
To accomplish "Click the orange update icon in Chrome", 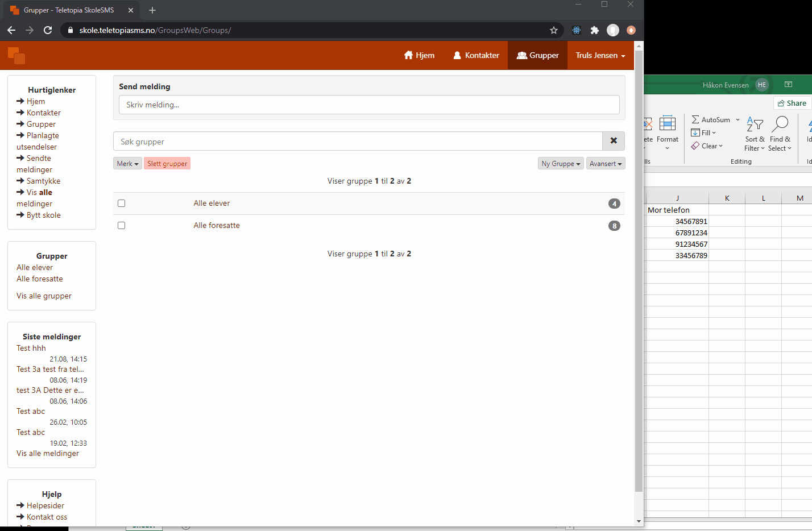I will pos(631,30).
